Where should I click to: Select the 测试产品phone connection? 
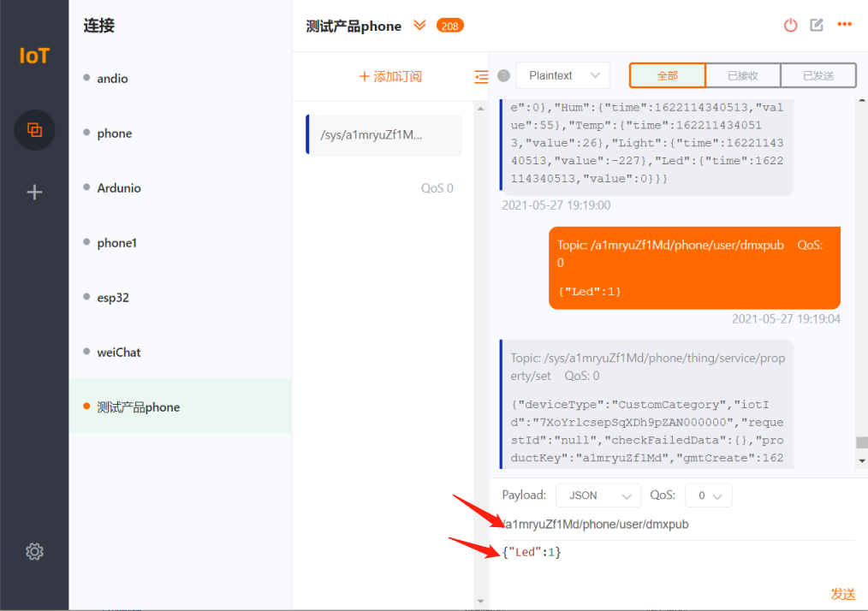tap(180, 406)
